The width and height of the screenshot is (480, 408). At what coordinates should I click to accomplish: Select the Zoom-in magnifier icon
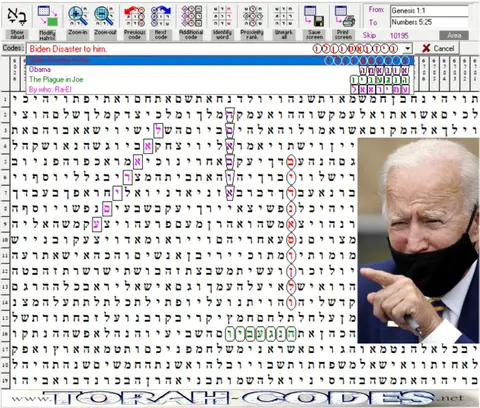78,16
